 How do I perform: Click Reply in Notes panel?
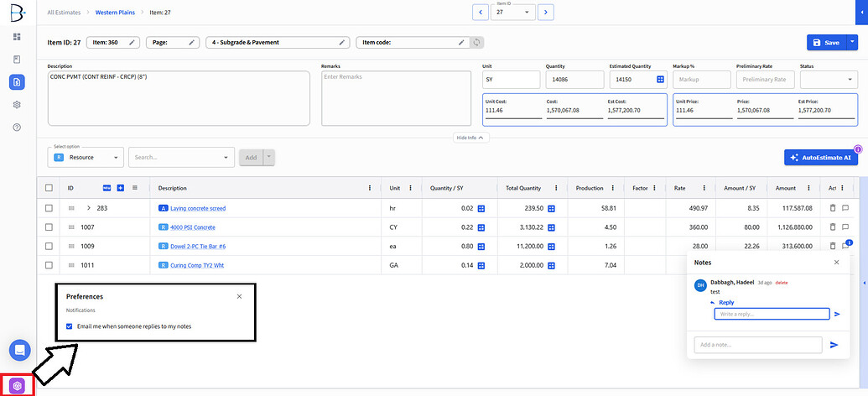(726, 302)
